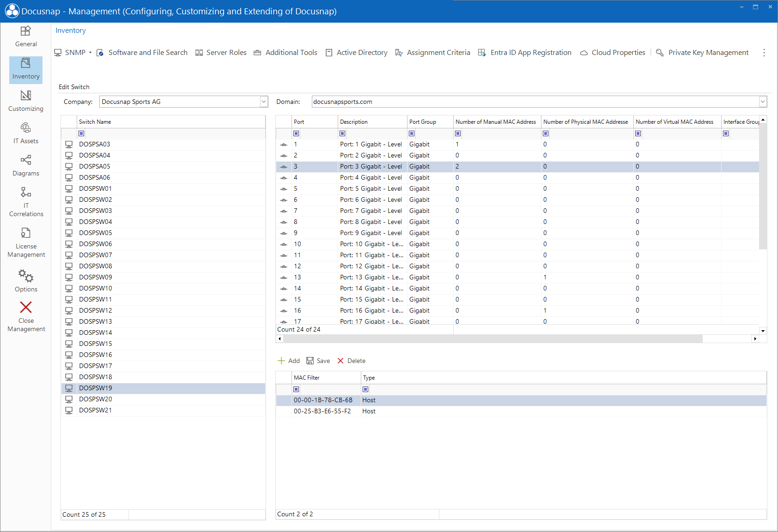
Task: Select the Port: 13 Gigabit description row
Action: coord(372,277)
